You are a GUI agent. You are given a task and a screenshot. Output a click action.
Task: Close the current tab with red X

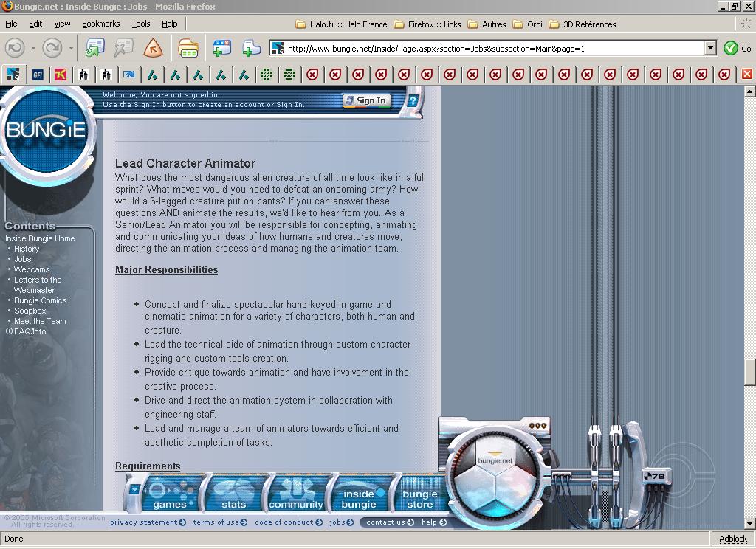747,74
